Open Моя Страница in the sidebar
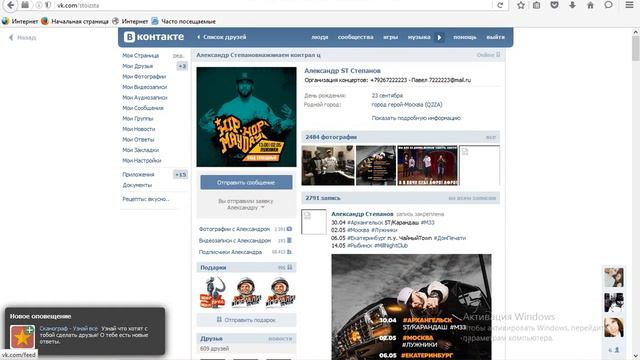 [x=140, y=56]
